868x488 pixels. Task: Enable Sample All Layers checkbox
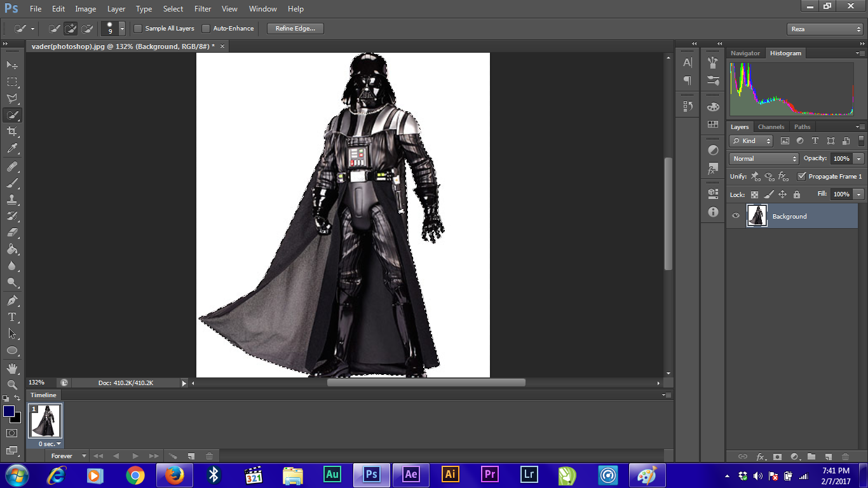(138, 29)
